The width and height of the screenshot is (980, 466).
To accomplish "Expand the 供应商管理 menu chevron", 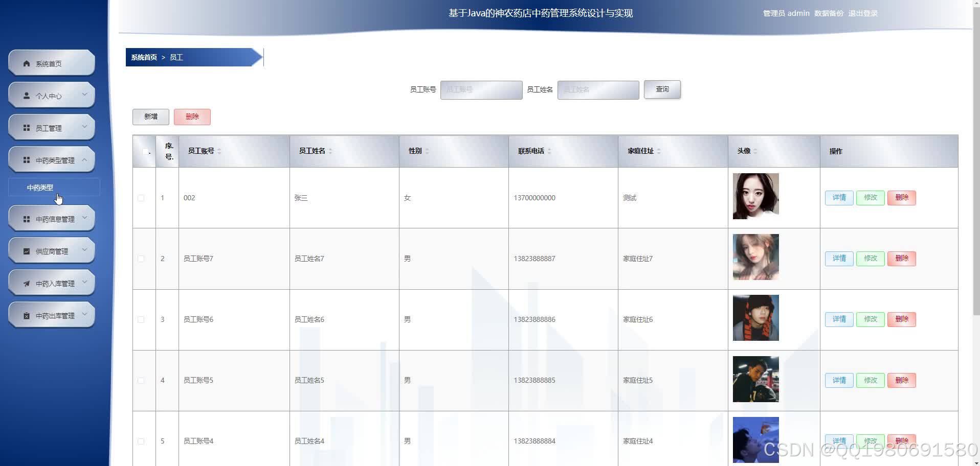I will 84,250.
